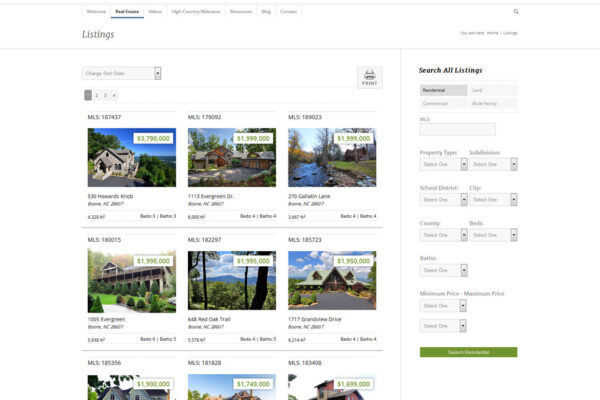Click the search magnifier icon
Image resolution: width=600 pixels, height=400 pixels.
click(x=516, y=11)
